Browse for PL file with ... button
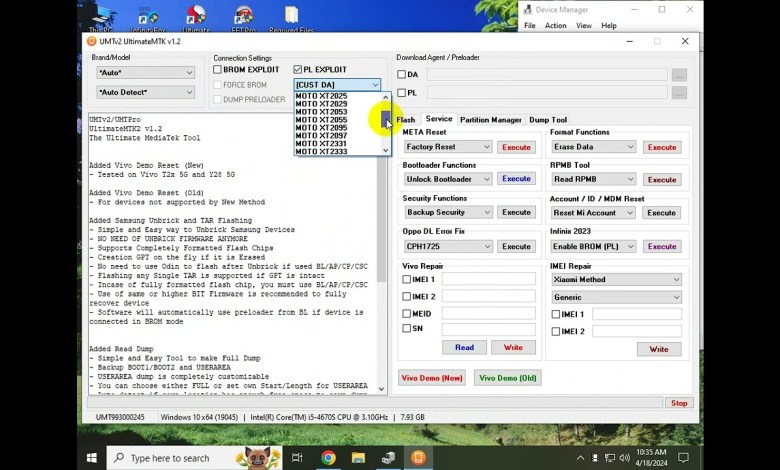 (679, 93)
